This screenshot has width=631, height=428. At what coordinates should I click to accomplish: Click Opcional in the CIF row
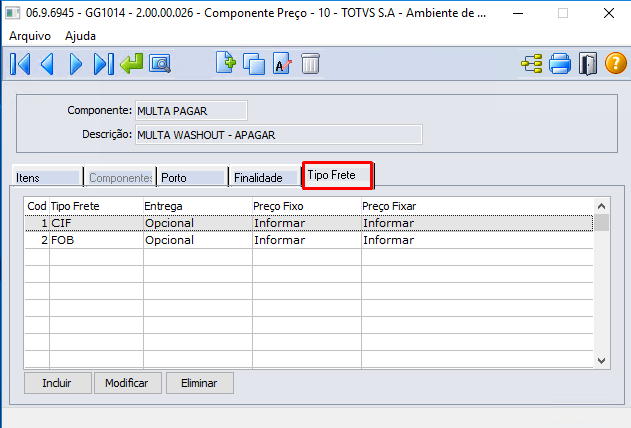click(x=169, y=223)
